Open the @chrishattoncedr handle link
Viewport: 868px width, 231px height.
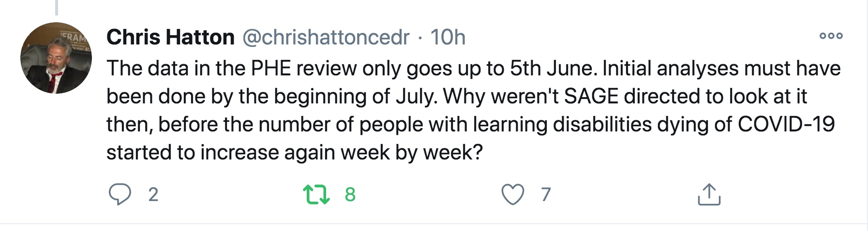coord(326,37)
